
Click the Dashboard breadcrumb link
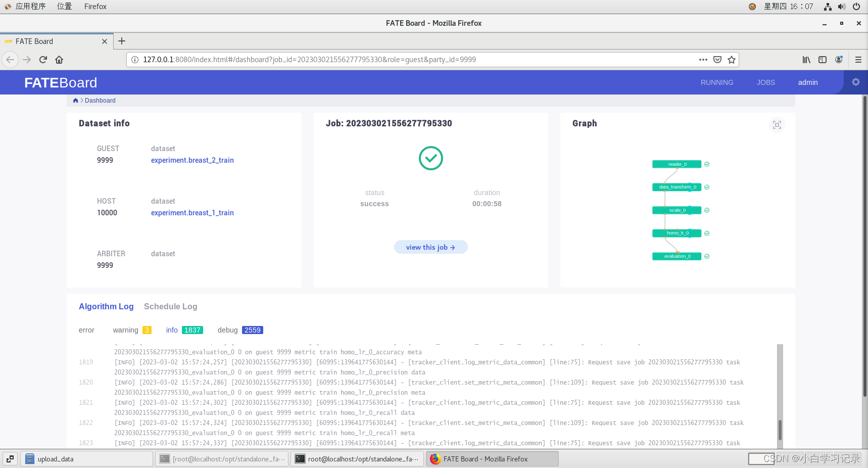100,101
